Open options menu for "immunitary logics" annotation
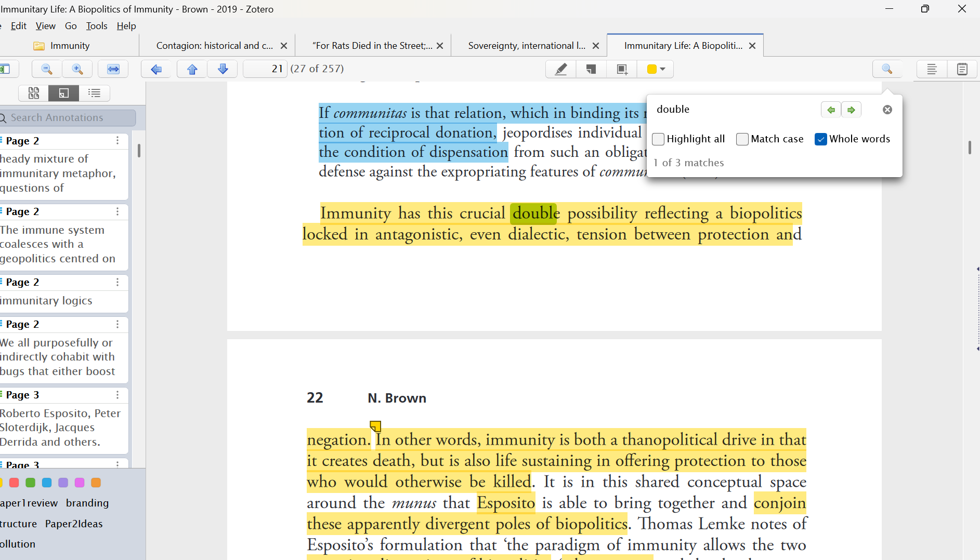980x560 pixels. 117,282
